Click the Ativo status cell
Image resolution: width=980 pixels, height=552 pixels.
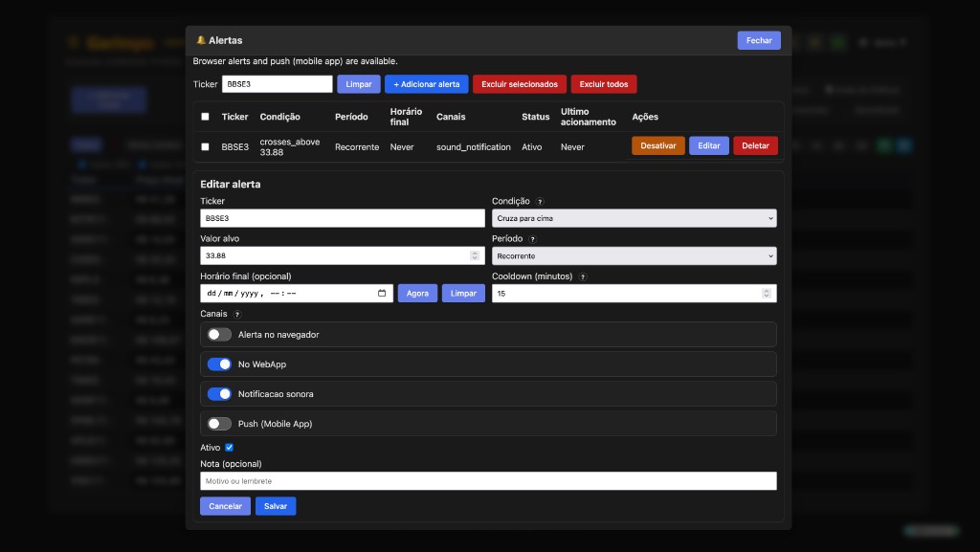(x=532, y=146)
